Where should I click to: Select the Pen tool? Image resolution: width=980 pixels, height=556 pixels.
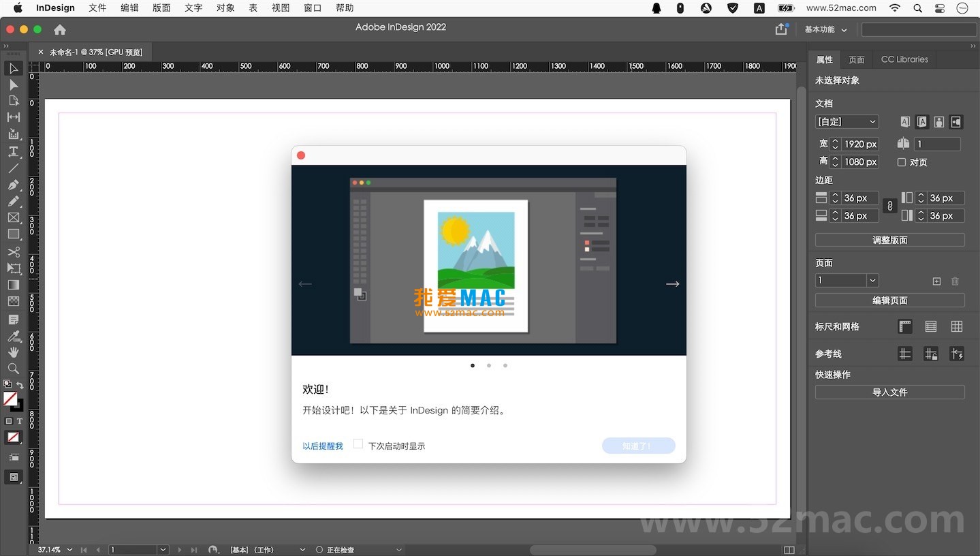(14, 185)
